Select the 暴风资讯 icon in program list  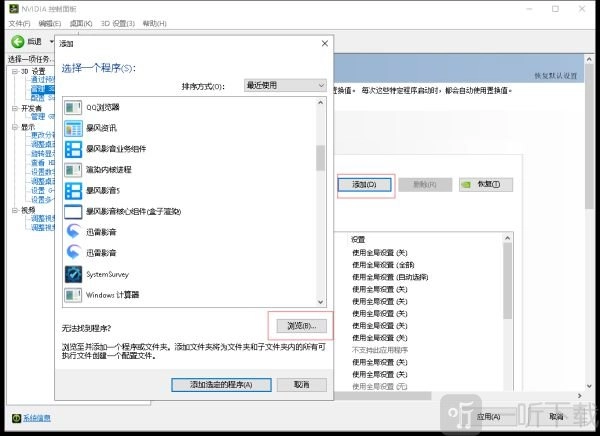point(72,128)
